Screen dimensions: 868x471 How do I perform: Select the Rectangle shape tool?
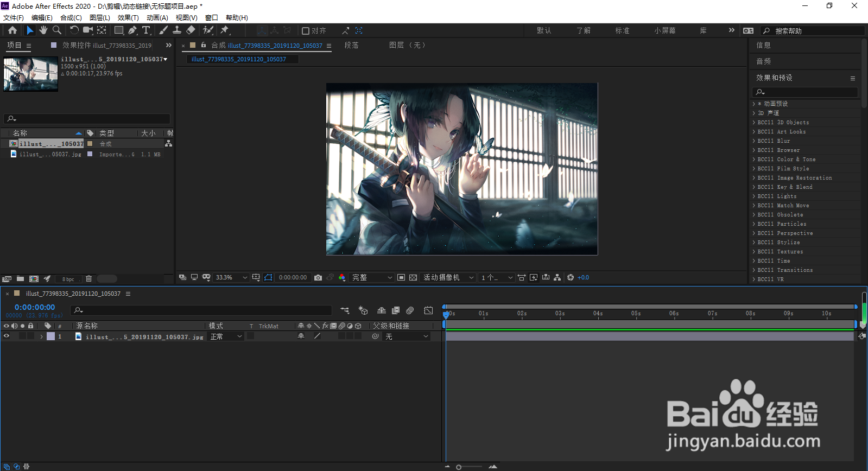click(x=119, y=30)
